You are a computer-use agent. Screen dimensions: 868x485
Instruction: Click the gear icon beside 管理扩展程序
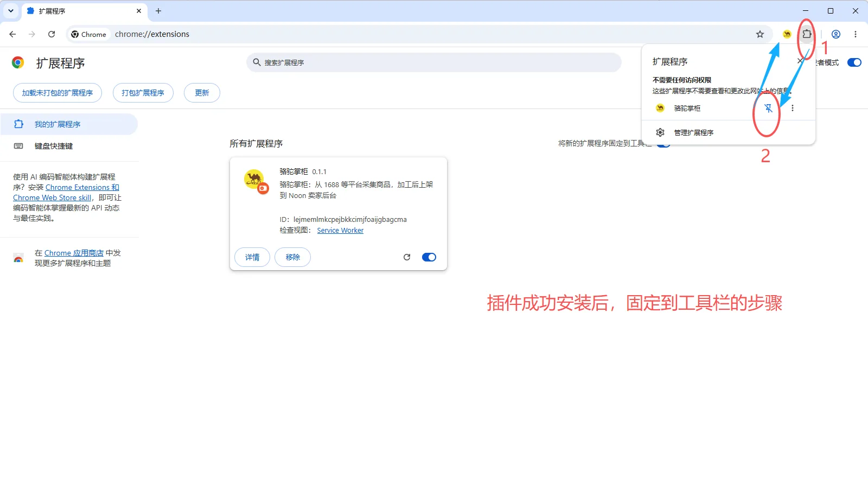[660, 132]
